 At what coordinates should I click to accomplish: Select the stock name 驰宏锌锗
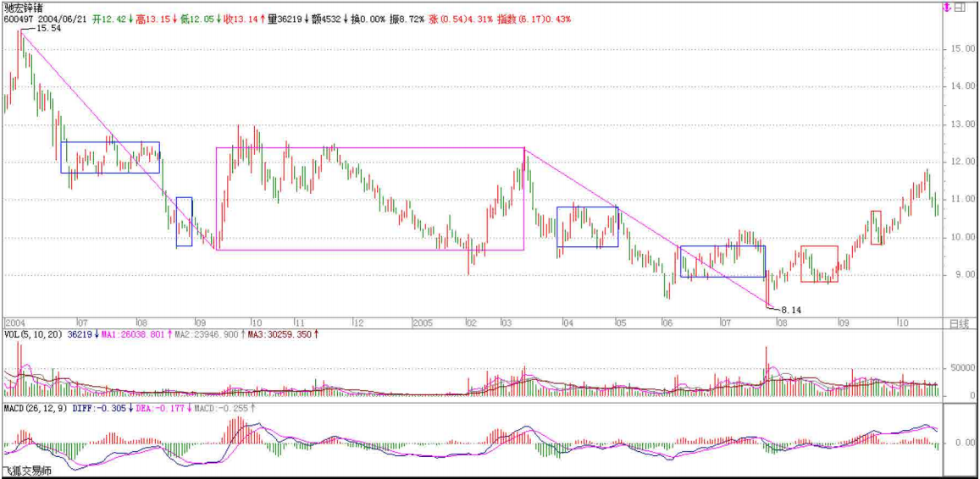coord(23,8)
